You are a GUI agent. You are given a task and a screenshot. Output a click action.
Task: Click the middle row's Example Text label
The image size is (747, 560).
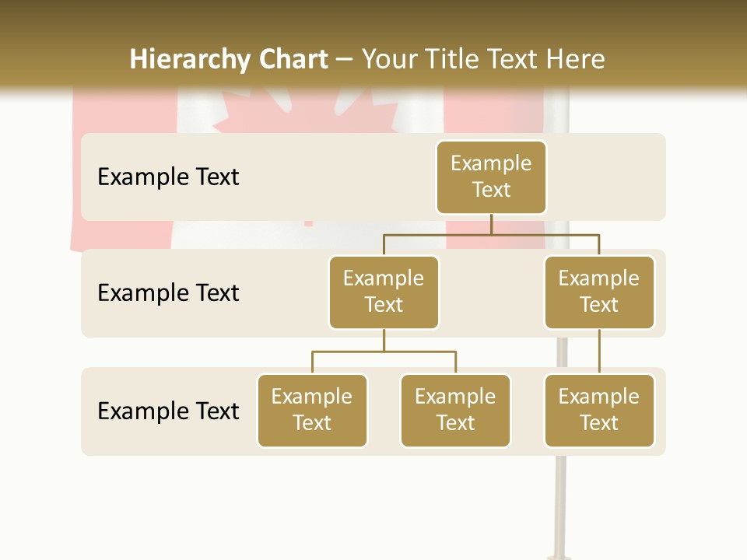pyautogui.click(x=168, y=293)
